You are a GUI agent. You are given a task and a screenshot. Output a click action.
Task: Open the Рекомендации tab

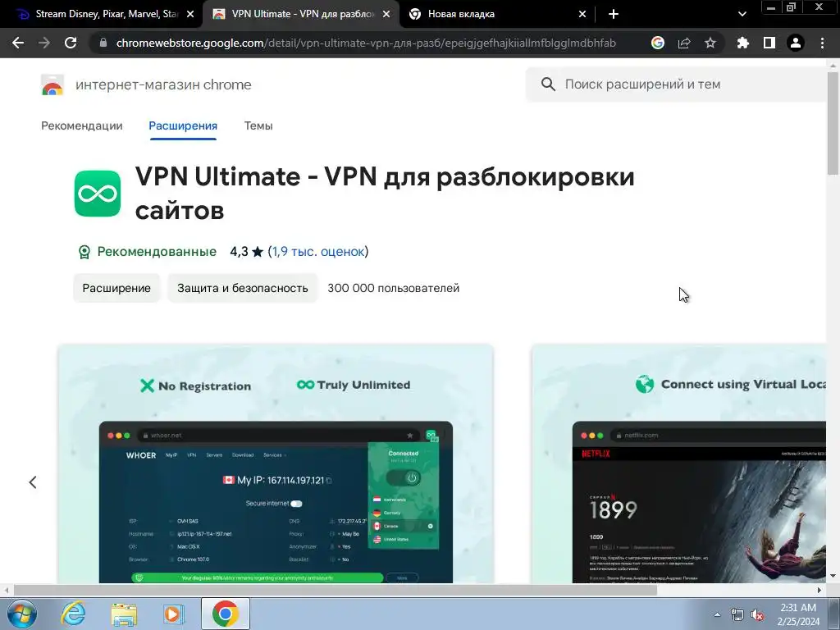pos(82,126)
